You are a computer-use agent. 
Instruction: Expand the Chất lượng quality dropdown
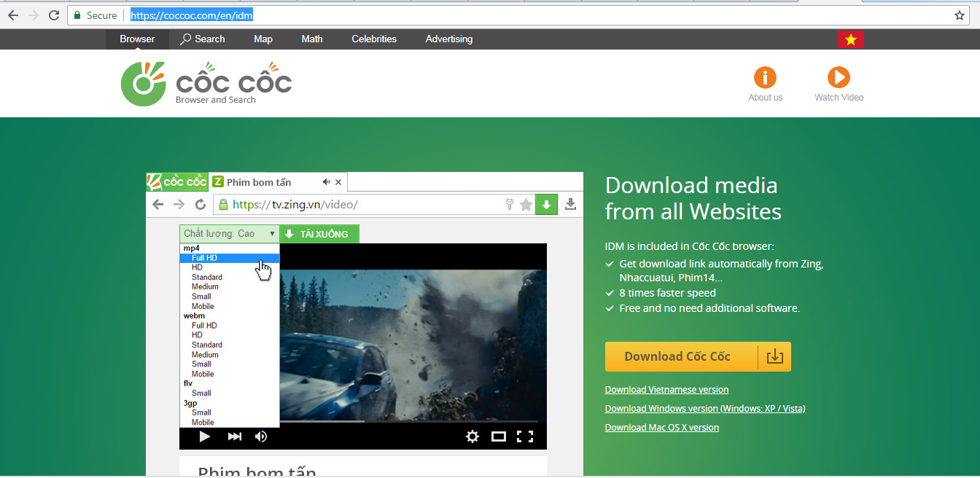pyautogui.click(x=230, y=234)
